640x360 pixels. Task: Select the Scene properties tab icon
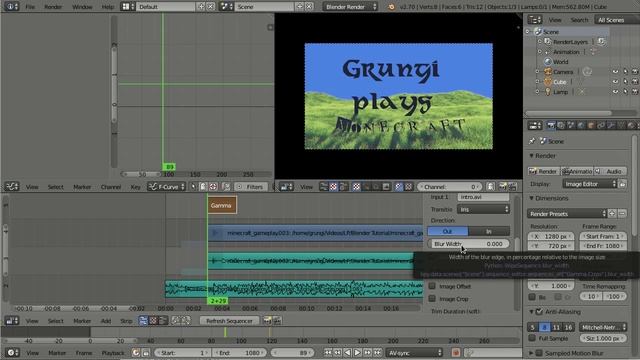tap(571, 126)
